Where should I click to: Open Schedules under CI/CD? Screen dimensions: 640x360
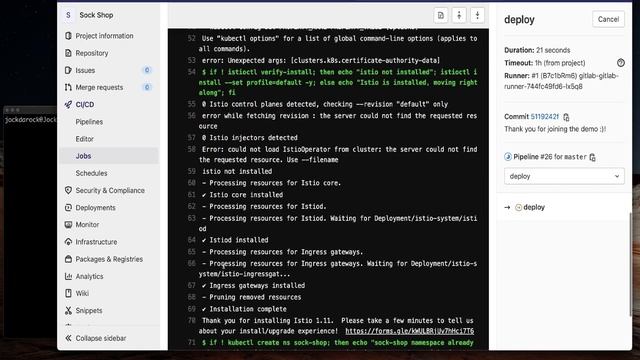pos(91,173)
